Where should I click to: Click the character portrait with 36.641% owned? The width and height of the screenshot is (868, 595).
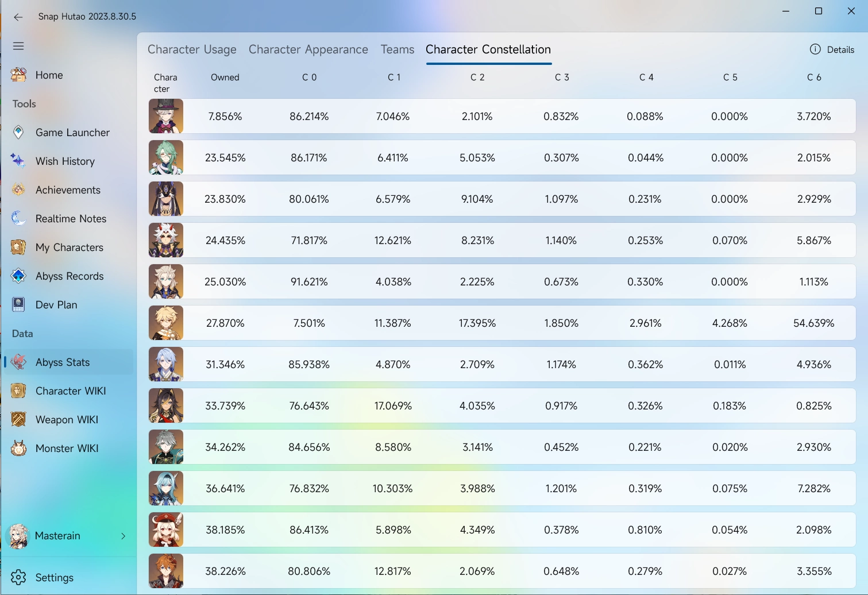[x=166, y=488]
